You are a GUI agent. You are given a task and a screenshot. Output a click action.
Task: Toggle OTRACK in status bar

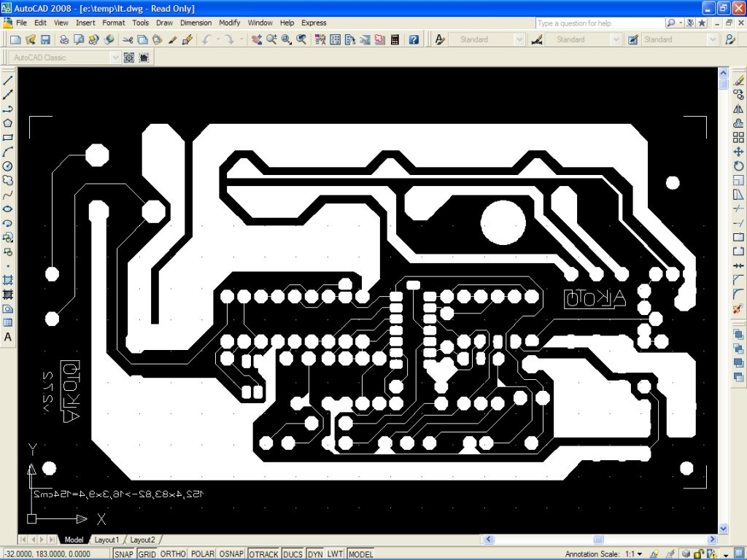pyautogui.click(x=263, y=554)
